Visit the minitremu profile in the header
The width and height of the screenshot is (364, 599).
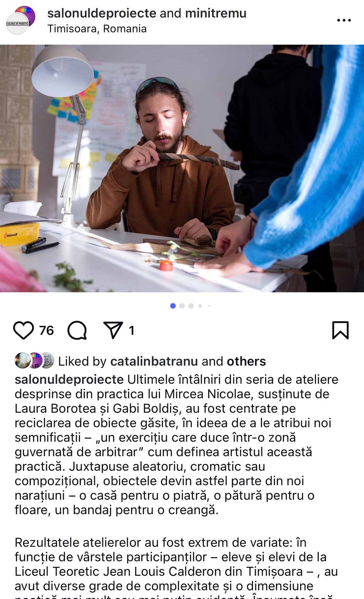pyautogui.click(x=216, y=13)
